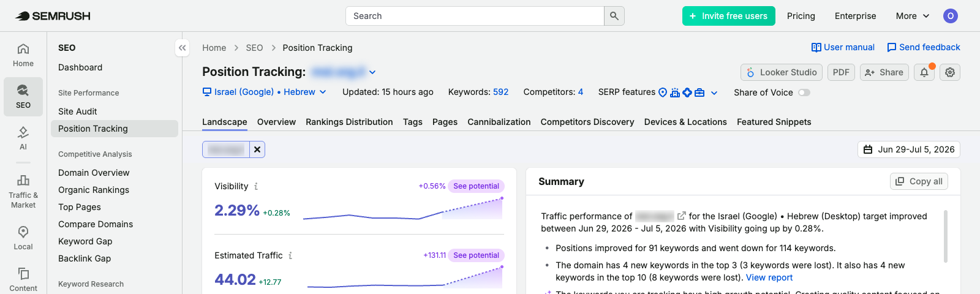Open Traffic & Market section
980x294 pixels.
[x=23, y=191]
